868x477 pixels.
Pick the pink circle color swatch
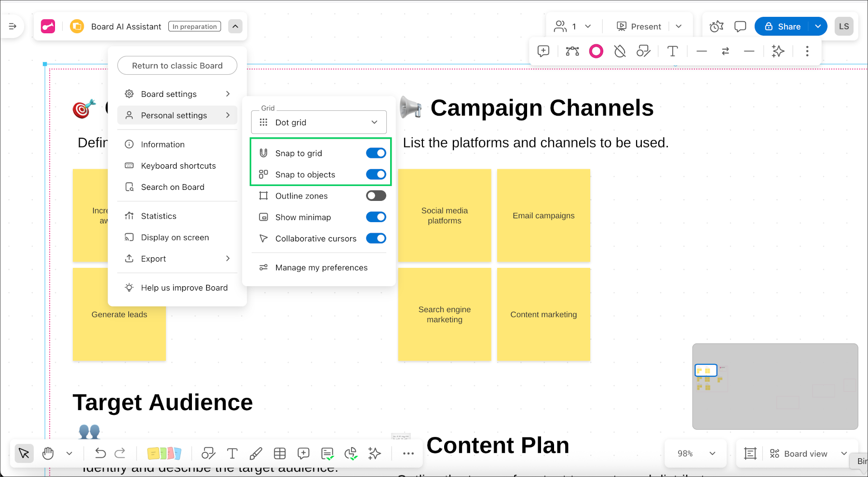pyautogui.click(x=596, y=51)
